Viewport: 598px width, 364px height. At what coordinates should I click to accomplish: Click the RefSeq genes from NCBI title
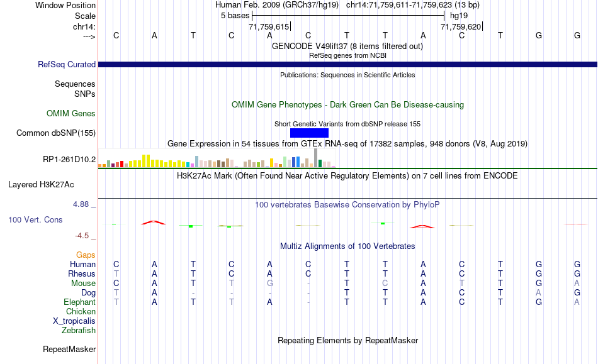[x=347, y=55]
